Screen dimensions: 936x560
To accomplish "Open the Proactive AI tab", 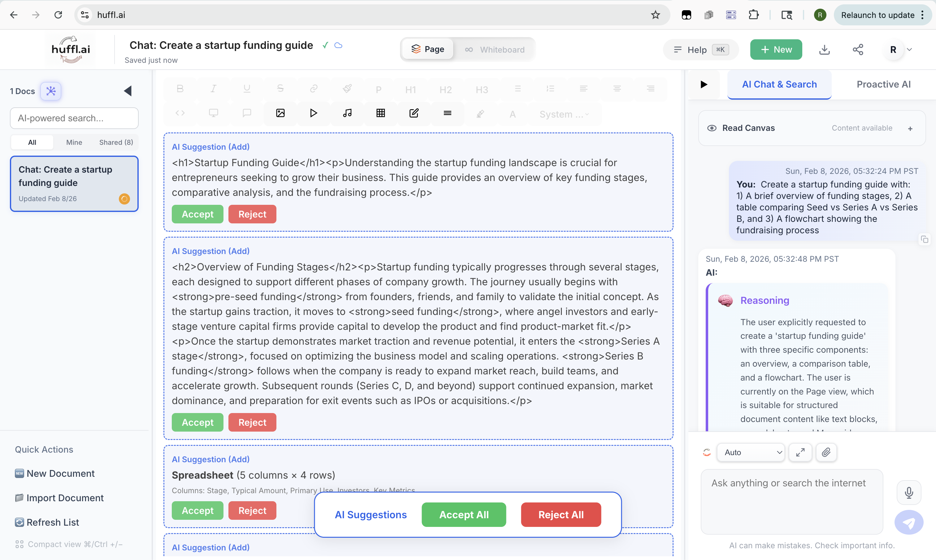I will [x=883, y=84].
